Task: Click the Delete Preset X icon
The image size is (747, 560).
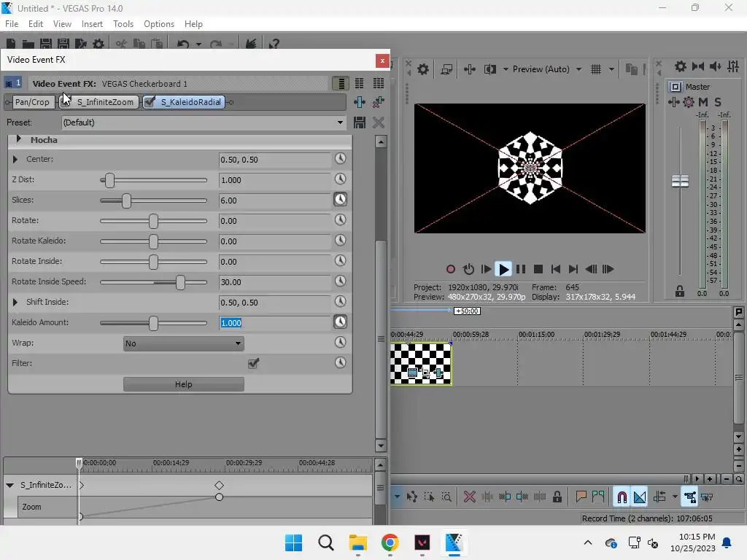Action: point(379,122)
